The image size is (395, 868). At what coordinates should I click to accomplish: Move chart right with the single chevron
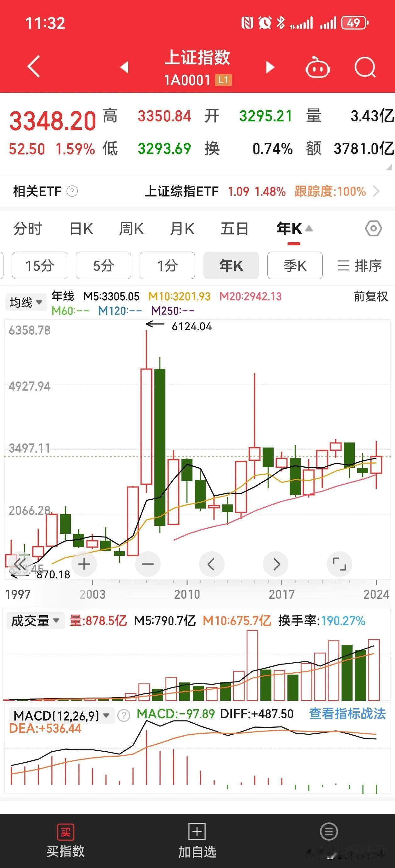[x=276, y=564]
